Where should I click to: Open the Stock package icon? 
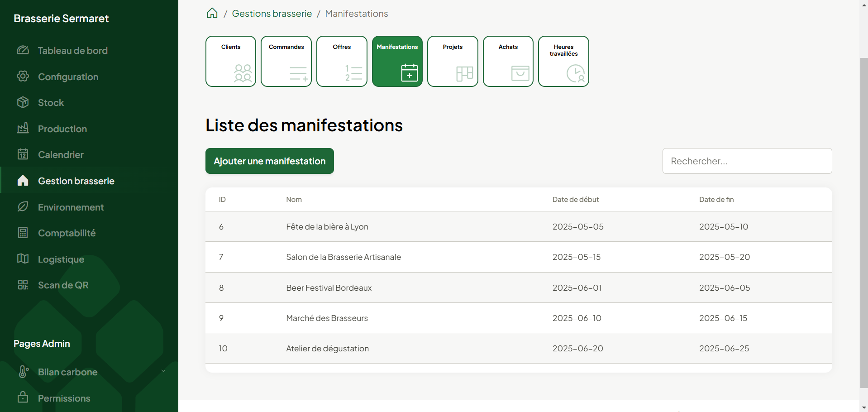point(23,102)
